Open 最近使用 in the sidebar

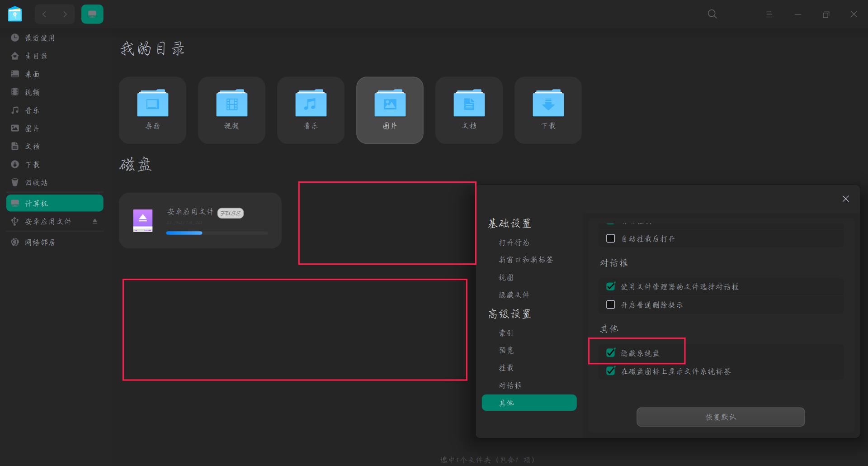[55, 38]
